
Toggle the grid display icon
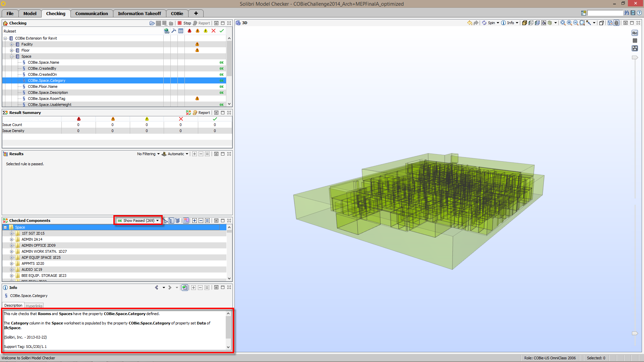(x=635, y=41)
